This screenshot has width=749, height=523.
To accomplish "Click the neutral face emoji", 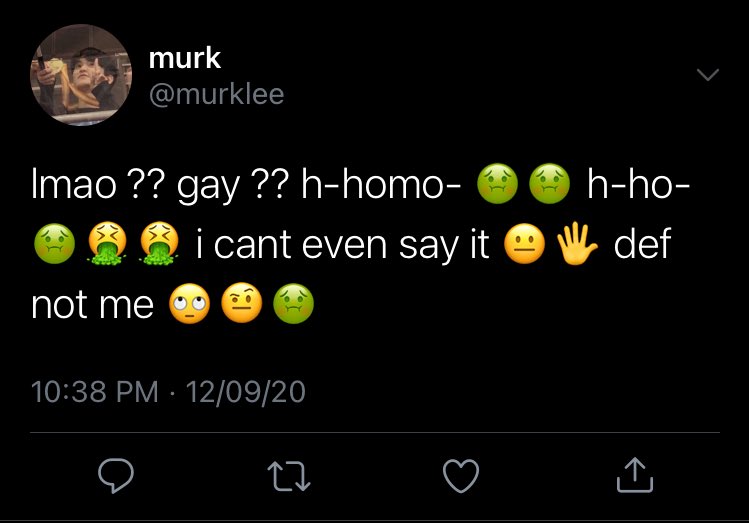I will pos(524,244).
